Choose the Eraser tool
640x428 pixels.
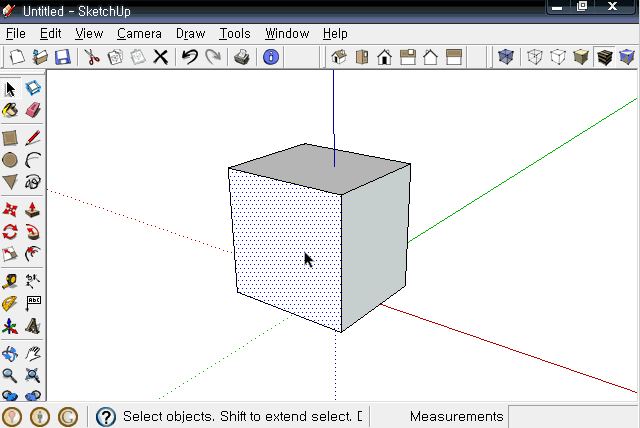(x=33, y=110)
